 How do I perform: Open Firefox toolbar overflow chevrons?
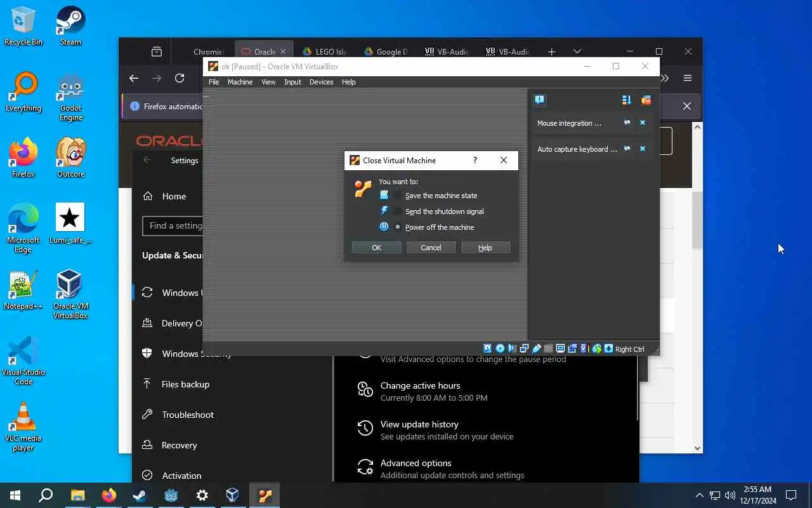[x=665, y=78]
